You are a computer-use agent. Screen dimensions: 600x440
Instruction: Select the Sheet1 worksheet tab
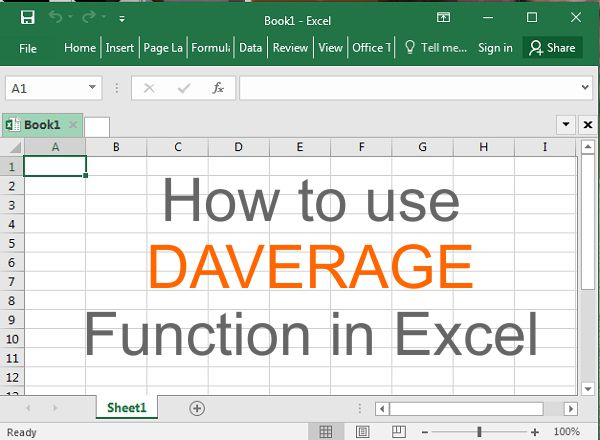127,408
